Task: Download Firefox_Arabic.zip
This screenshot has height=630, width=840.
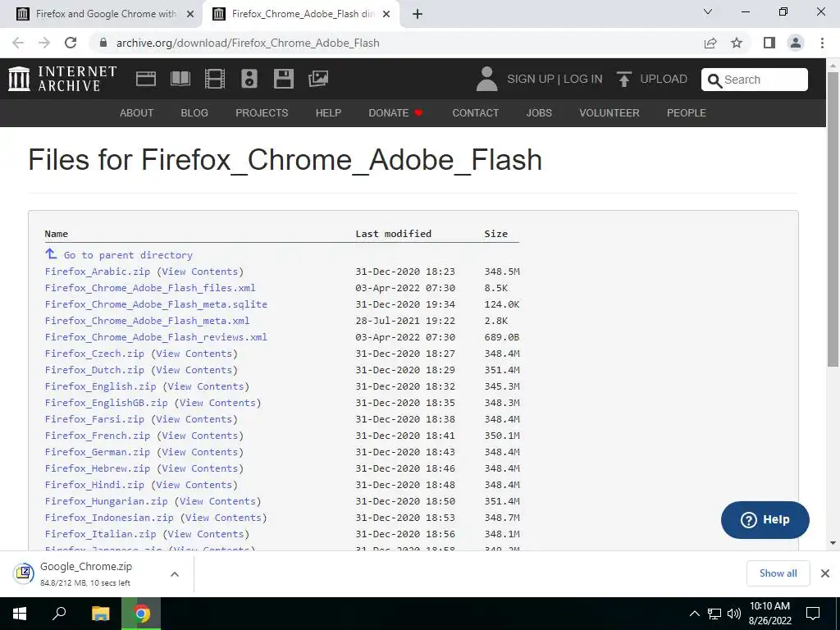Action: pos(98,272)
